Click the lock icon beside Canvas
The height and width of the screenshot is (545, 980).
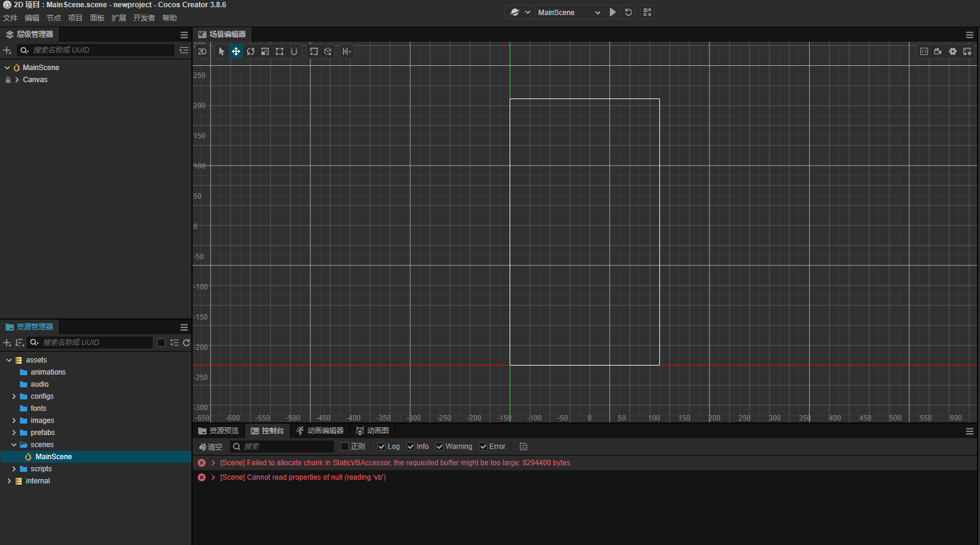tap(8, 80)
